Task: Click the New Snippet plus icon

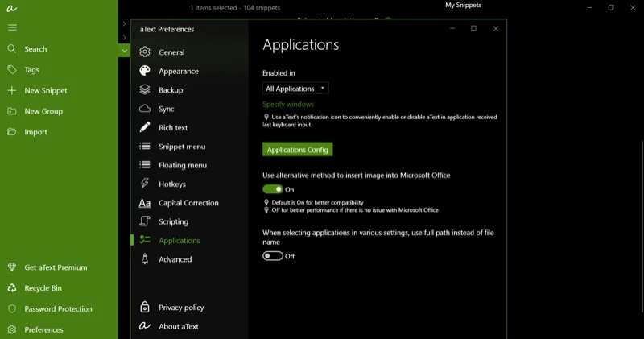Action: click(x=12, y=91)
